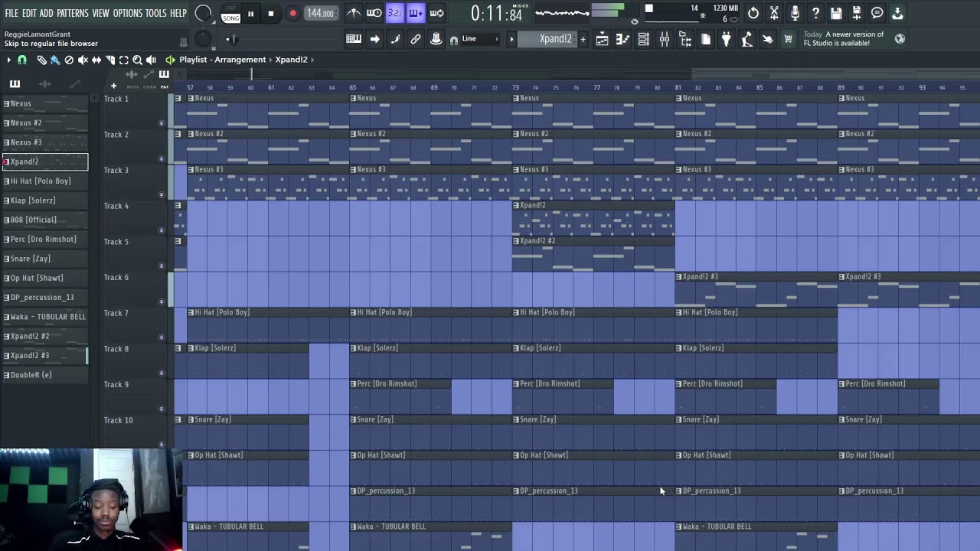Click the stamp-shaped icon before the snap selector
980x551 pixels.
(436, 39)
